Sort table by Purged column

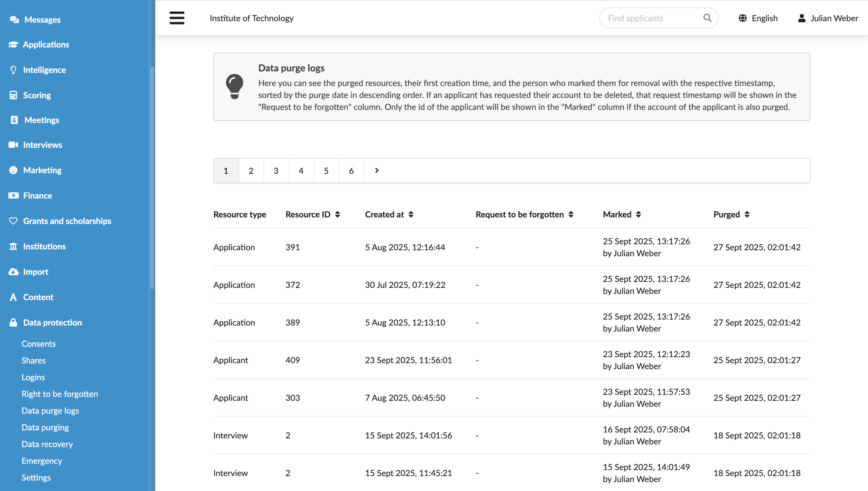point(747,214)
